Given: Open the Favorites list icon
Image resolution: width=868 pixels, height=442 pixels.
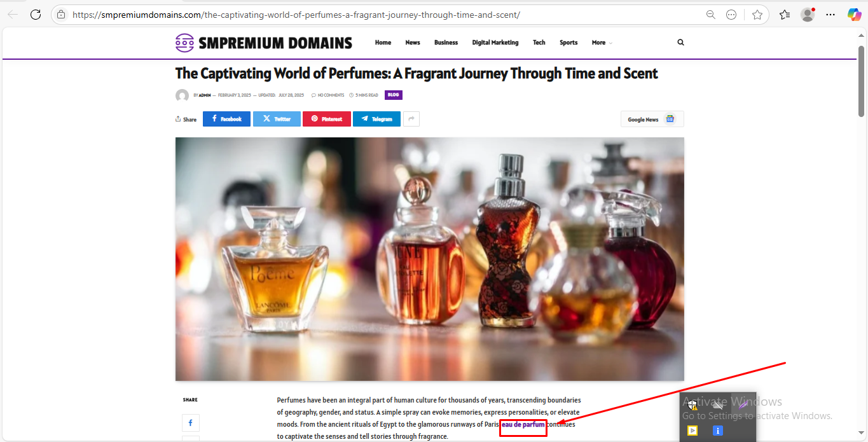Looking at the screenshot, I should click(x=785, y=15).
